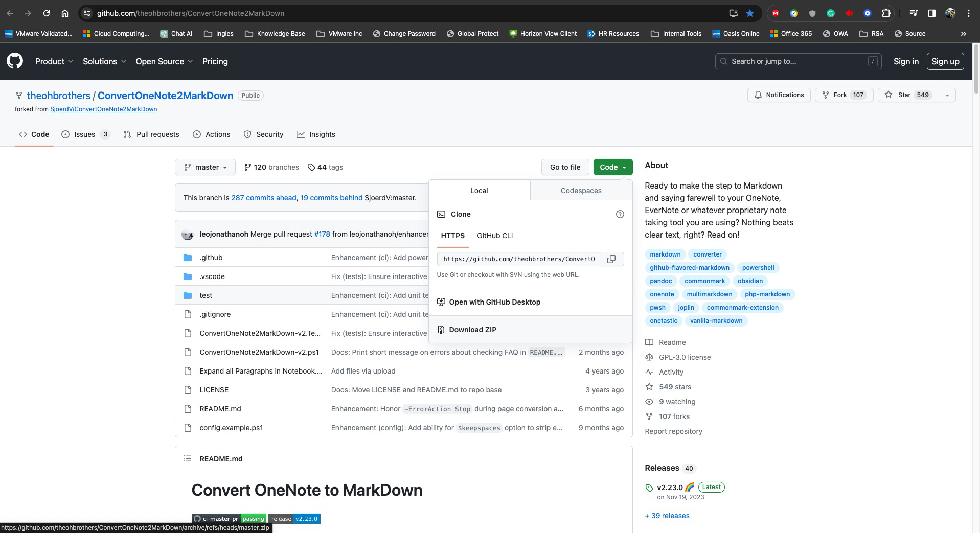Click the .gitignore file icon
This screenshot has height=533, width=980.
pos(188,314)
